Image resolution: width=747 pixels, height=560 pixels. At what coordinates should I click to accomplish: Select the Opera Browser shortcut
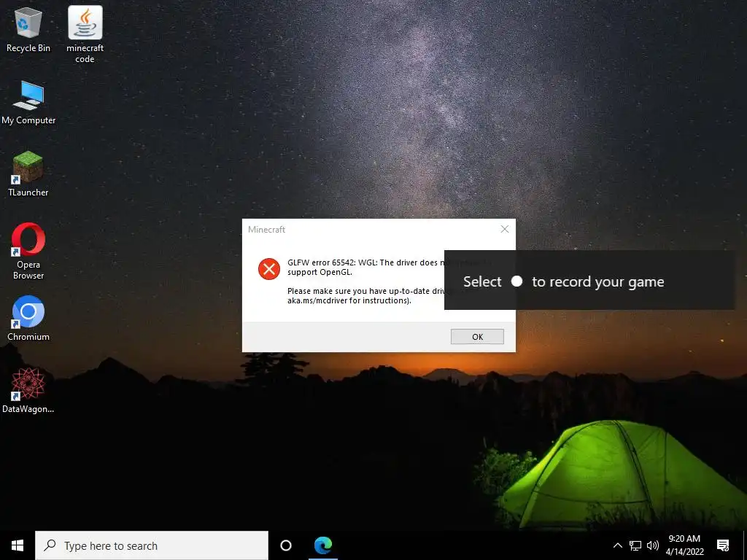(28, 251)
